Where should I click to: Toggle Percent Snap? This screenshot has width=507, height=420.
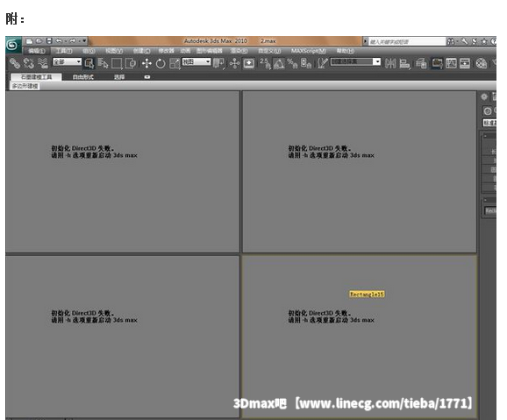pos(292,63)
